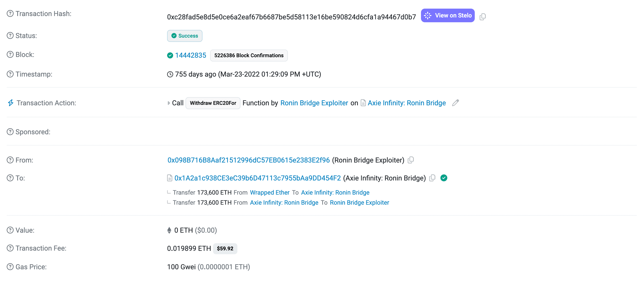This screenshot has width=644, height=281.
Task: Click the 5226386 Block Confirmations badge
Action: pos(249,55)
